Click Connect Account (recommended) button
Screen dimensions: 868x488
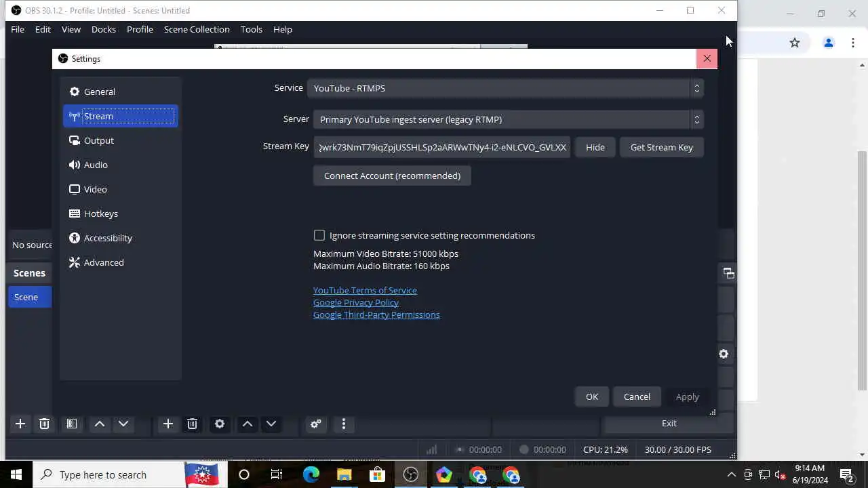point(392,176)
